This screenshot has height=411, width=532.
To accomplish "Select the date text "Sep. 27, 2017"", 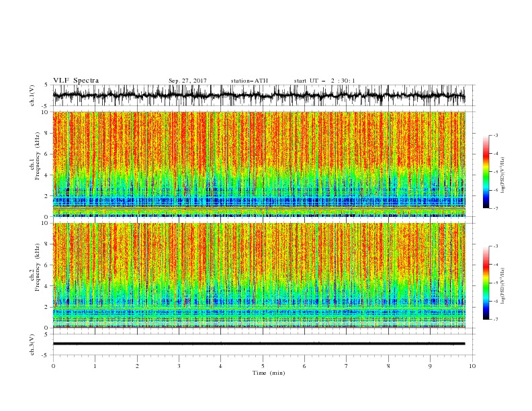I will point(187,81).
